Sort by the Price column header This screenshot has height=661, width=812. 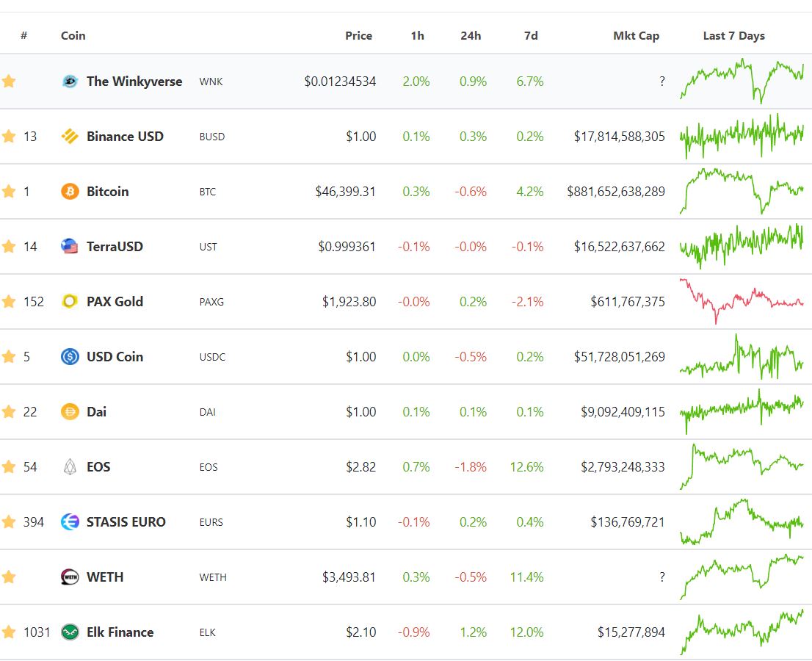pos(358,36)
